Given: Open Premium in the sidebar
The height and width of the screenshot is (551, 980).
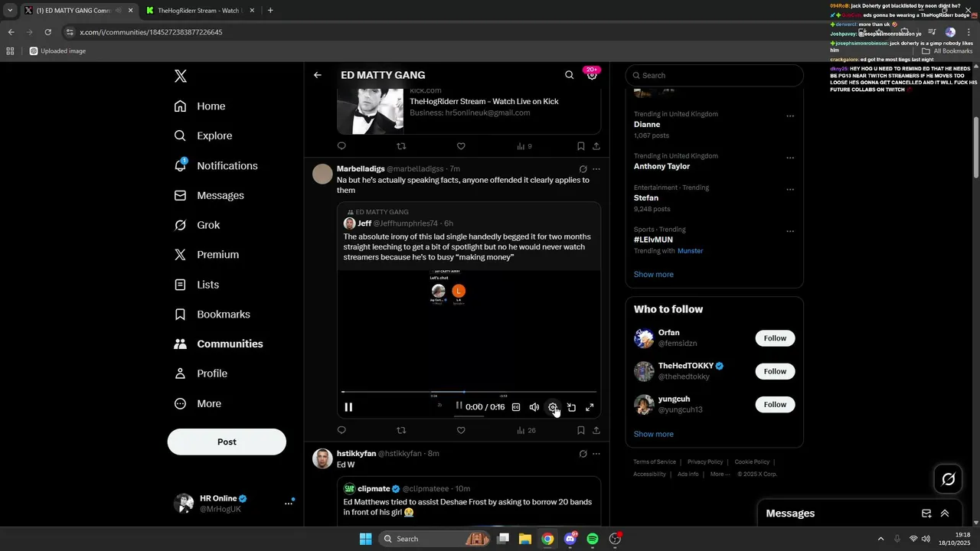Looking at the screenshot, I should (x=207, y=255).
